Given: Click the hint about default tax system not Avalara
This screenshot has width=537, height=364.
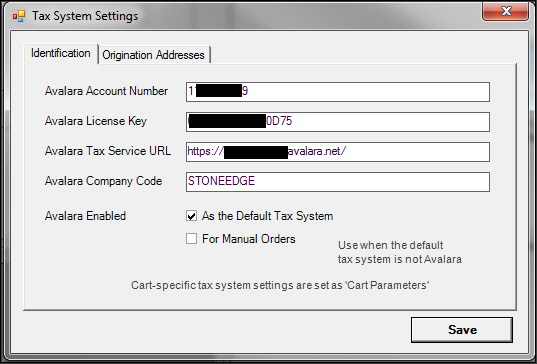Looking at the screenshot, I should pos(399,252).
